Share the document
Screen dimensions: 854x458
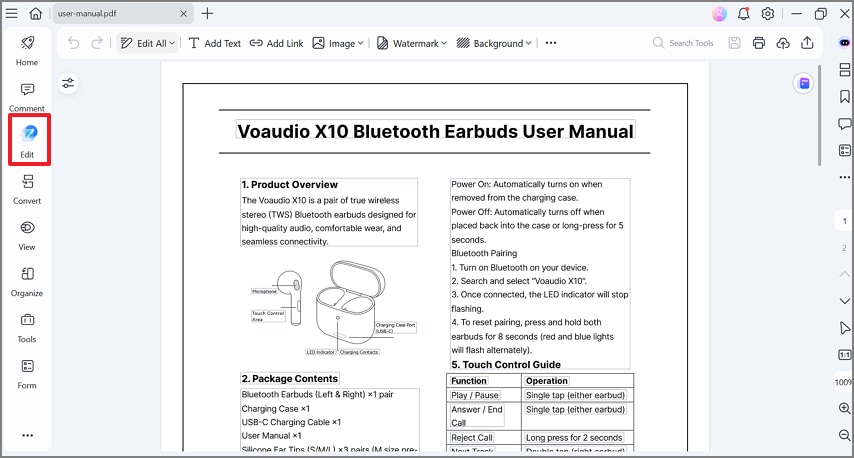(808, 43)
